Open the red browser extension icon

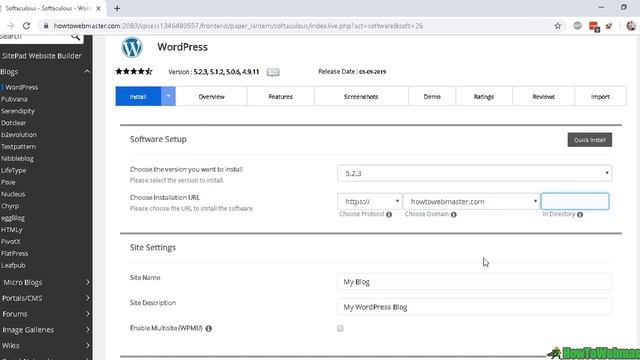594,27
